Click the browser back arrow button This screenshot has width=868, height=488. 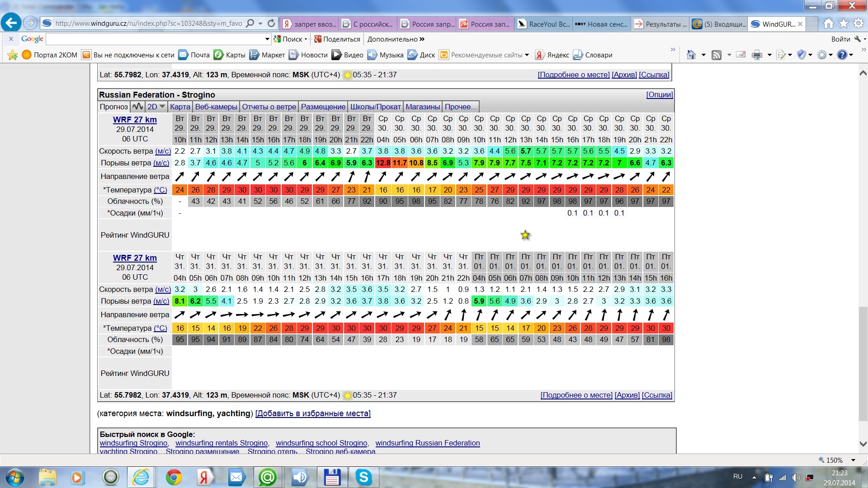point(11,23)
